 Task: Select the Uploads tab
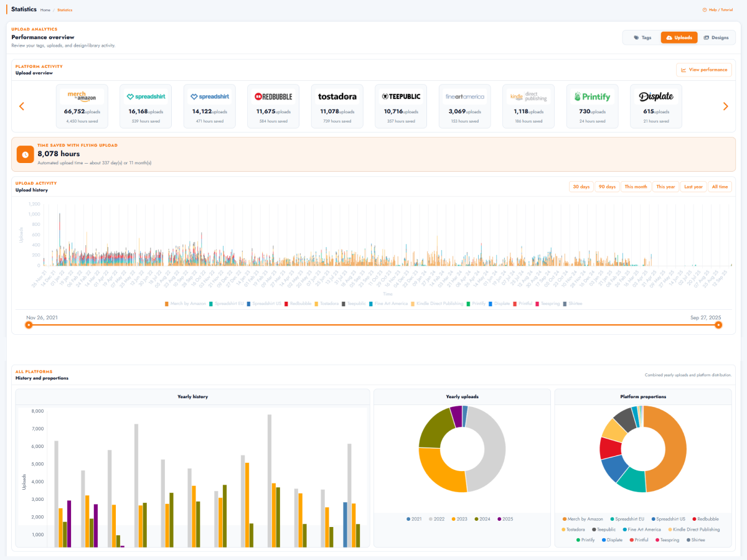click(x=679, y=38)
